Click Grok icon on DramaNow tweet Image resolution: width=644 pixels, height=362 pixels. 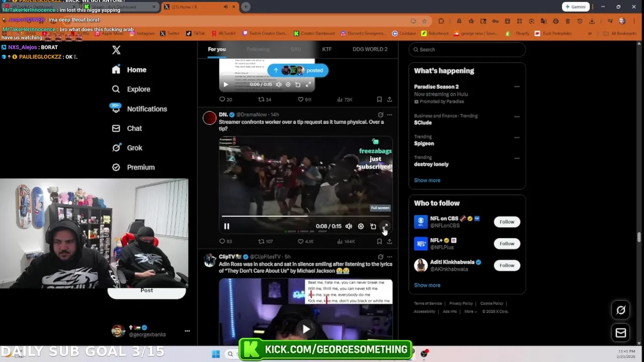(380, 115)
